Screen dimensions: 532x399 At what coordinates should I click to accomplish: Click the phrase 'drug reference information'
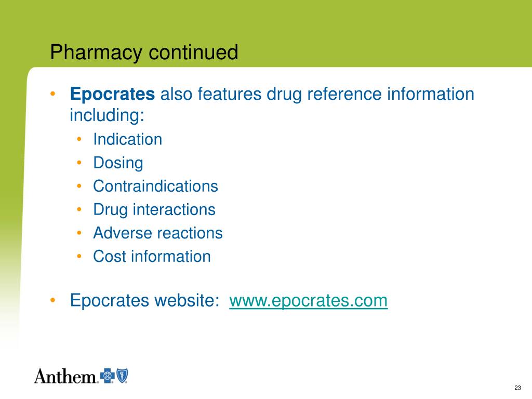tap(370, 94)
